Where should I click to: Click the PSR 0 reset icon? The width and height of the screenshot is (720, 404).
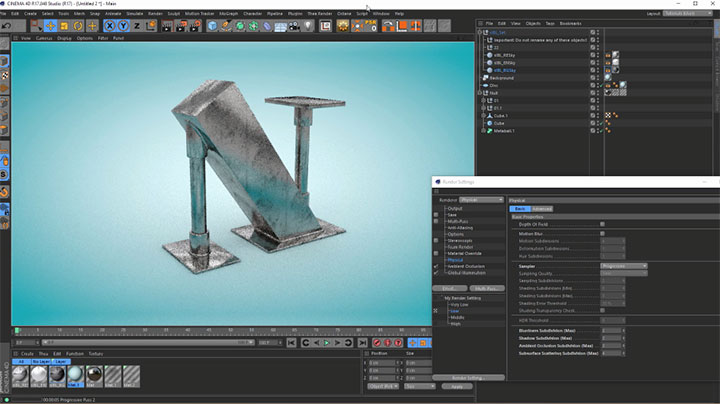pos(371,26)
